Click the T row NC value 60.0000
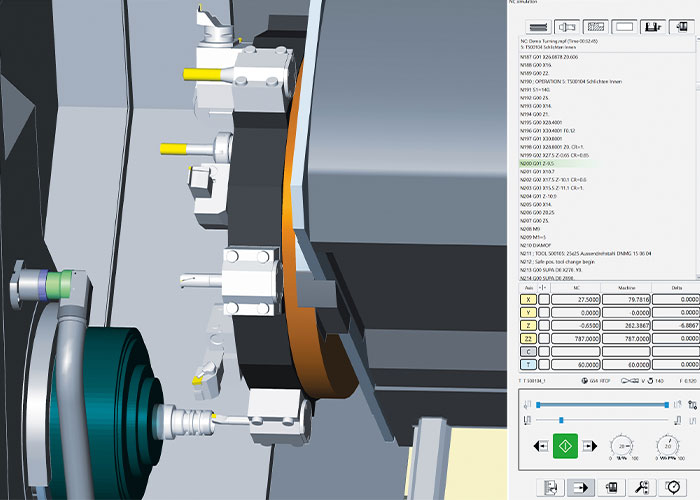Screen dimensions: 700x500 (576, 364)
